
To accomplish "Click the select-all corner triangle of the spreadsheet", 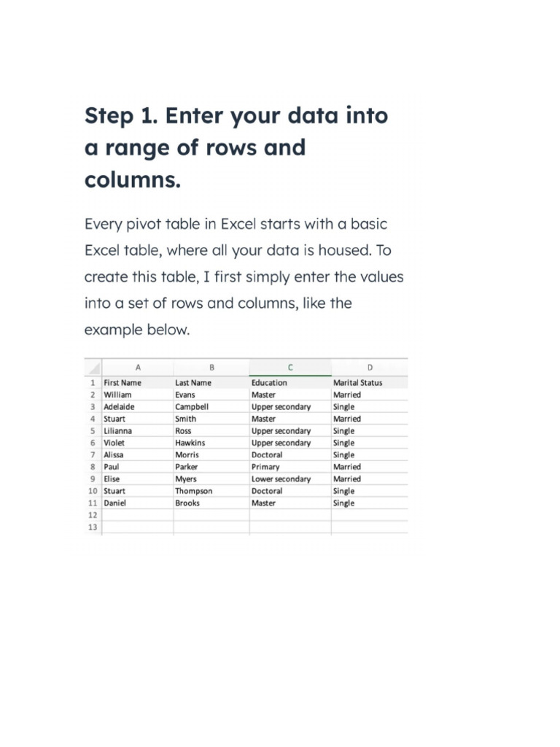I will click(93, 368).
